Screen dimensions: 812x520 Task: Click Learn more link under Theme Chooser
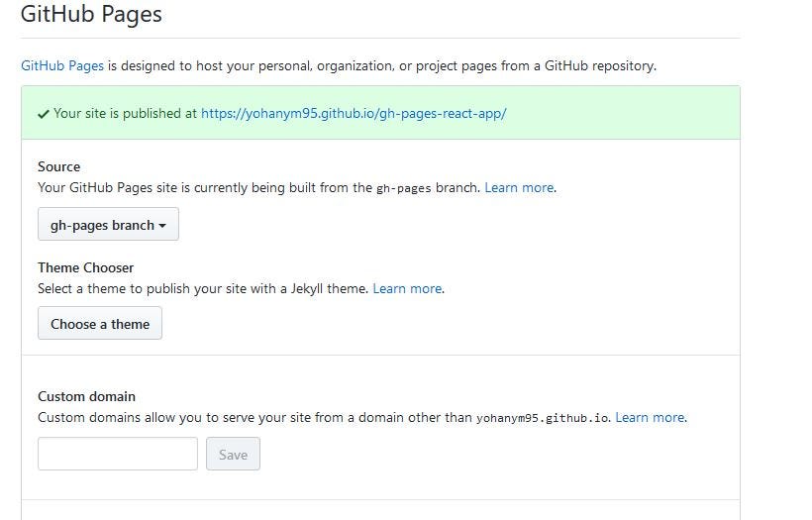(407, 288)
